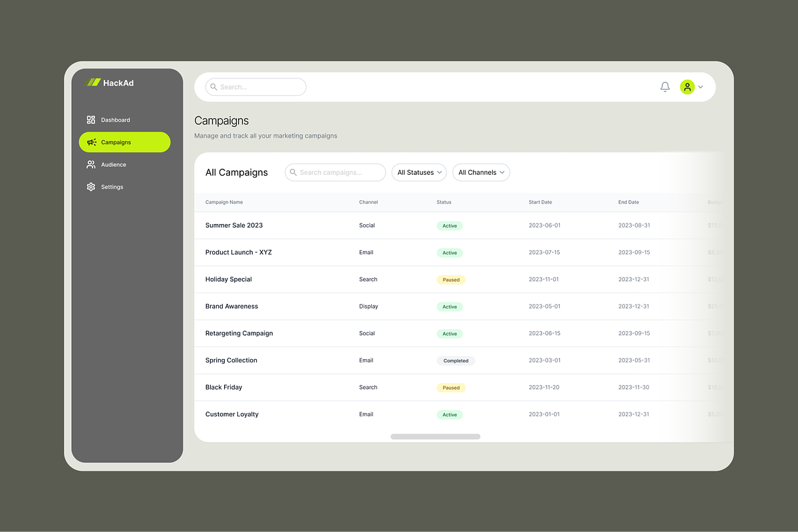Click Email channel in Customer Loyalty row
798x532 pixels.
[x=366, y=414]
